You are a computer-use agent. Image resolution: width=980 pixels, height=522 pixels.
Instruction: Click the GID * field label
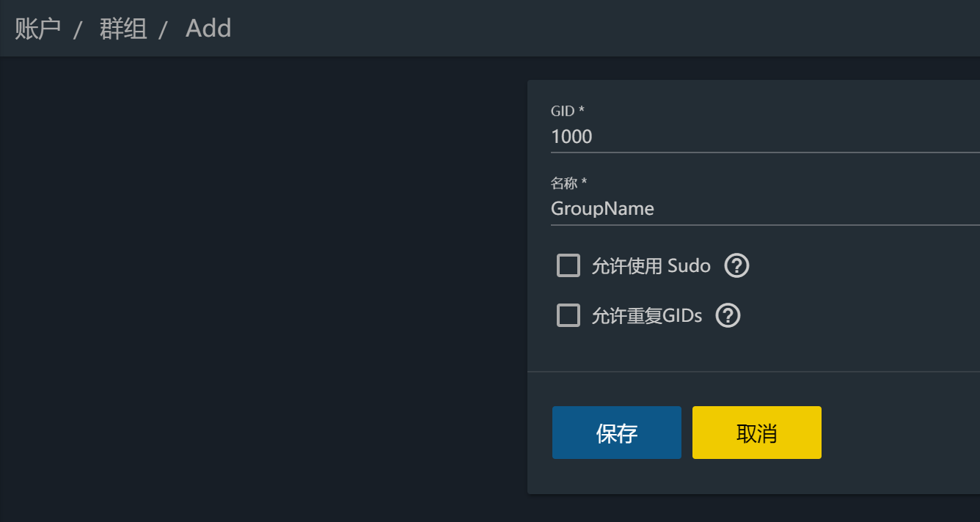coord(567,111)
